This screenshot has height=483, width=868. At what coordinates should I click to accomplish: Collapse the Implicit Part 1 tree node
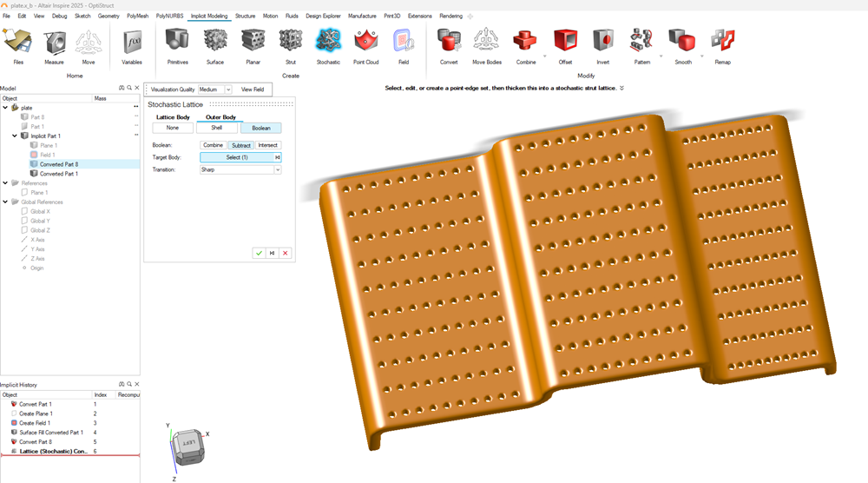click(x=16, y=136)
